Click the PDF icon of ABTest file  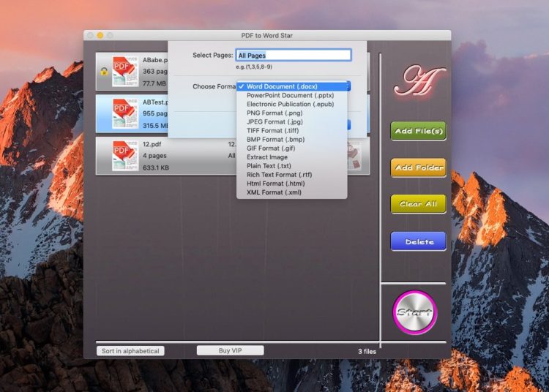point(124,113)
